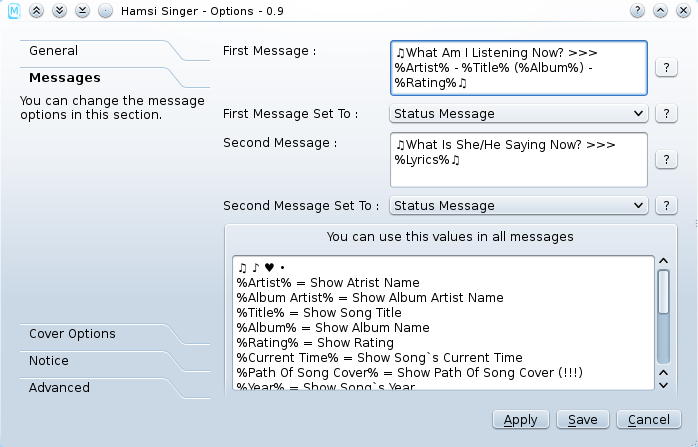Click the scrollbar up arrow at top
698x447 pixels.
click(663, 261)
